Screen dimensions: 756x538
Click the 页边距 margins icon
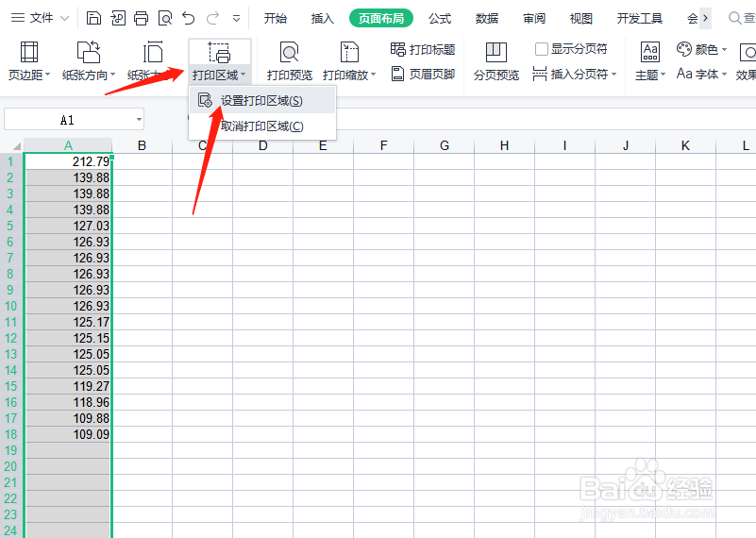tap(29, 52)
